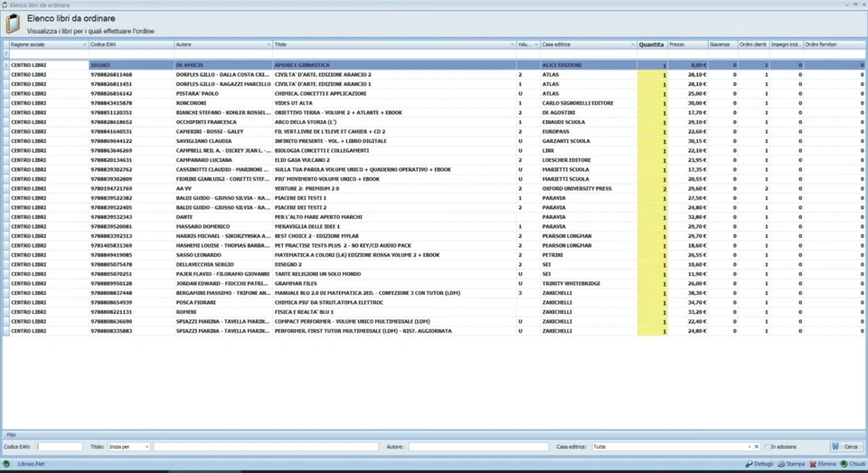Click the filter row funnel icon

pos(5,54)
